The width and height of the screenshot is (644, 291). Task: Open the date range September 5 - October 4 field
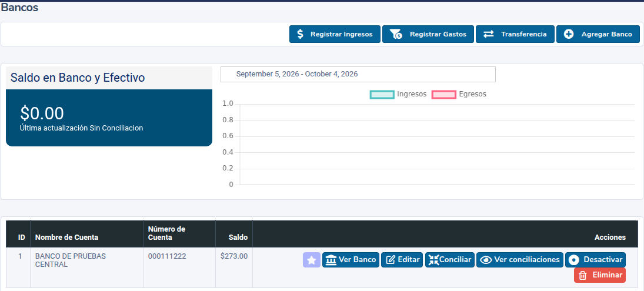coord(358,74)
